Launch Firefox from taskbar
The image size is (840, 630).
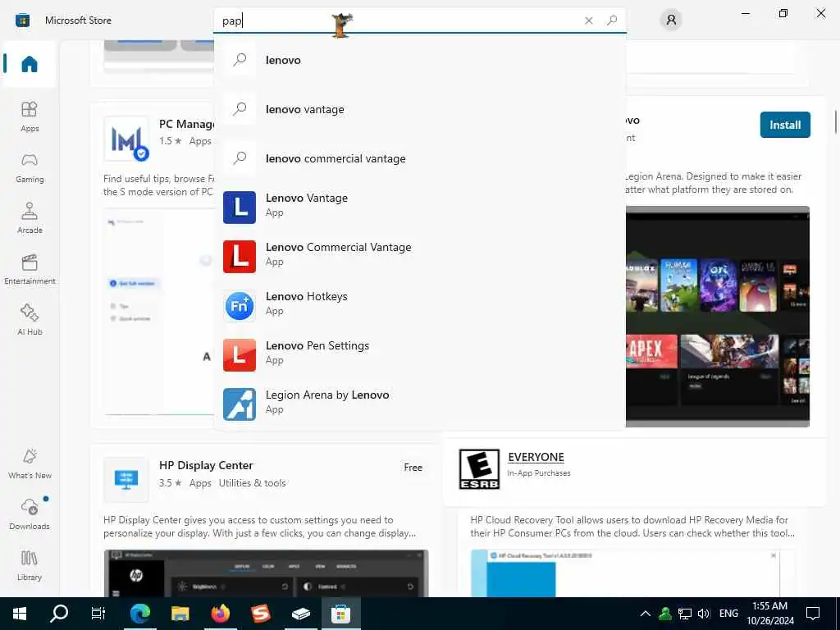click(220, 614)
